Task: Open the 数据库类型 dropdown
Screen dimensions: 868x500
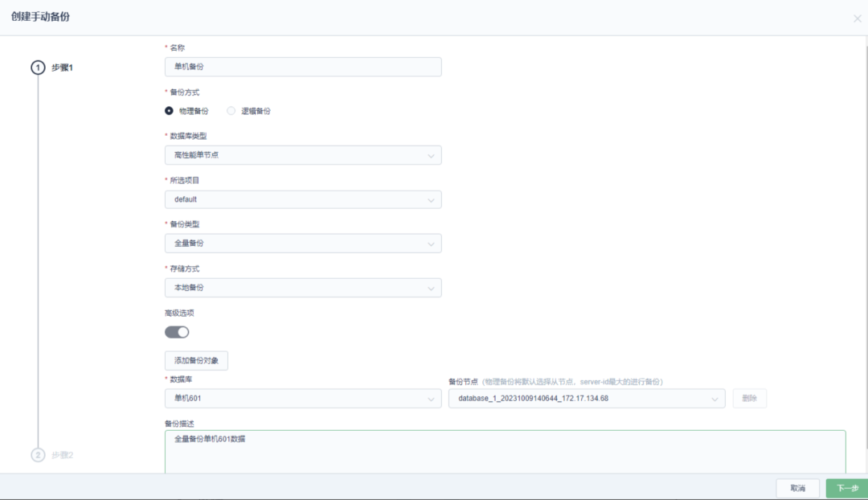Action: (x=303, y=155)
